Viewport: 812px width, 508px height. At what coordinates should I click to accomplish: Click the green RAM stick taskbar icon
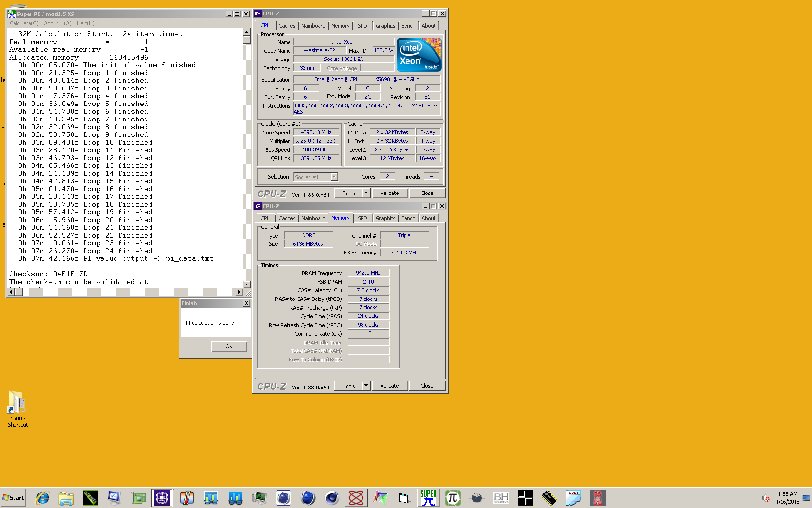click(x=90, y=498)
